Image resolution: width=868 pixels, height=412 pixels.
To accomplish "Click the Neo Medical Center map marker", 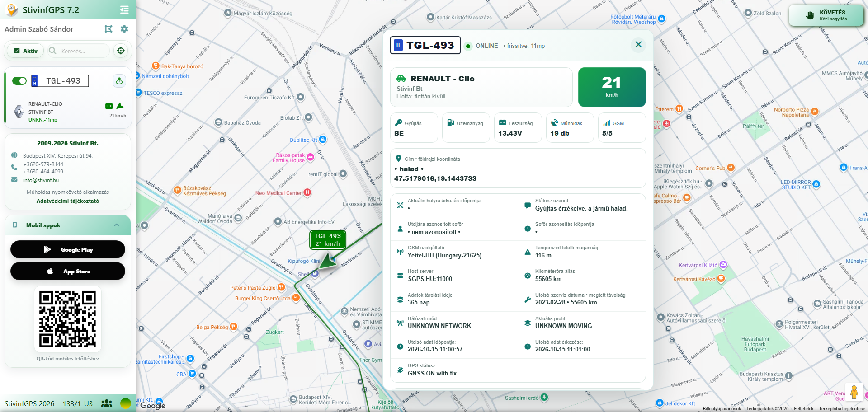I will pos(307,192).
